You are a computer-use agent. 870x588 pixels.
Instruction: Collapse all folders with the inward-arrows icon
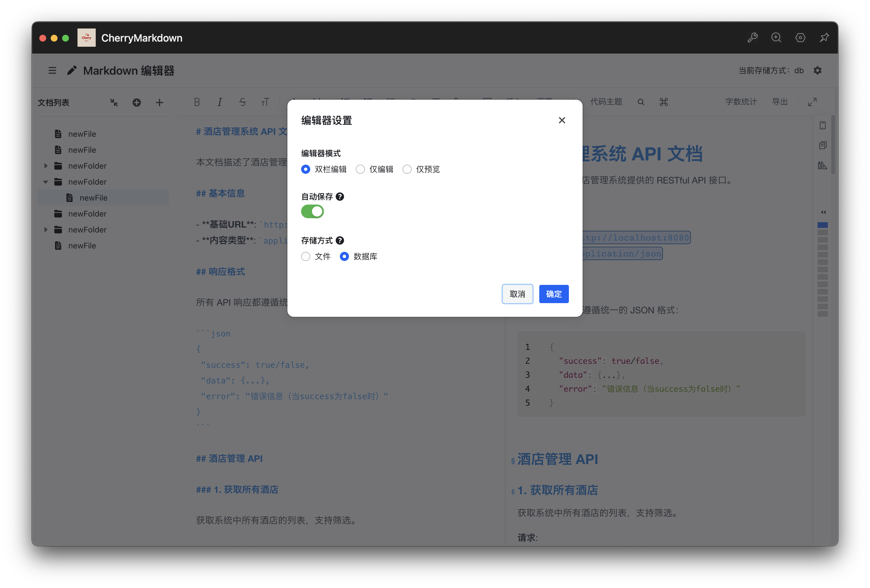[114, 103]
